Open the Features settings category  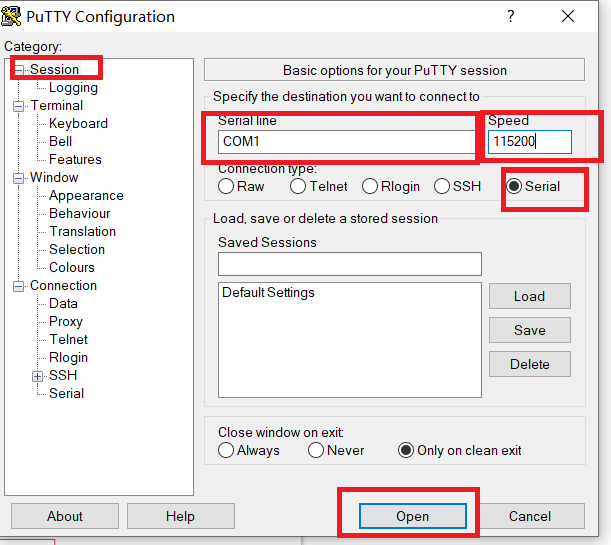click(x=75, y=159)
